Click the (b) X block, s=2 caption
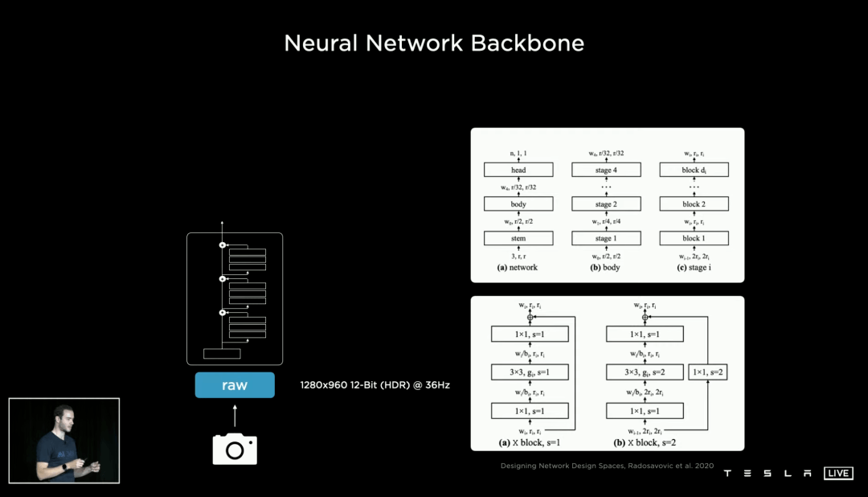Screen dimensions: 868x497 pyautogui.click(x=645, y=442)
